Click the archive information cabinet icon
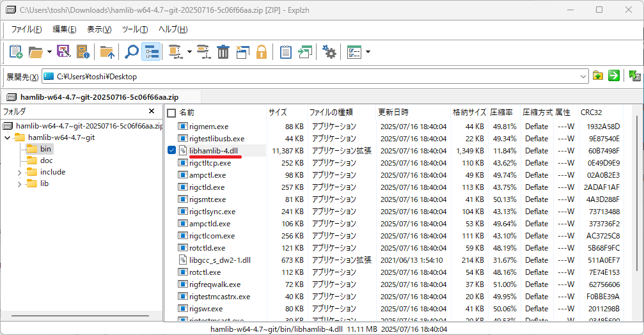The width and height of the screenshot is (644, 335). click(x=83, y=52)
